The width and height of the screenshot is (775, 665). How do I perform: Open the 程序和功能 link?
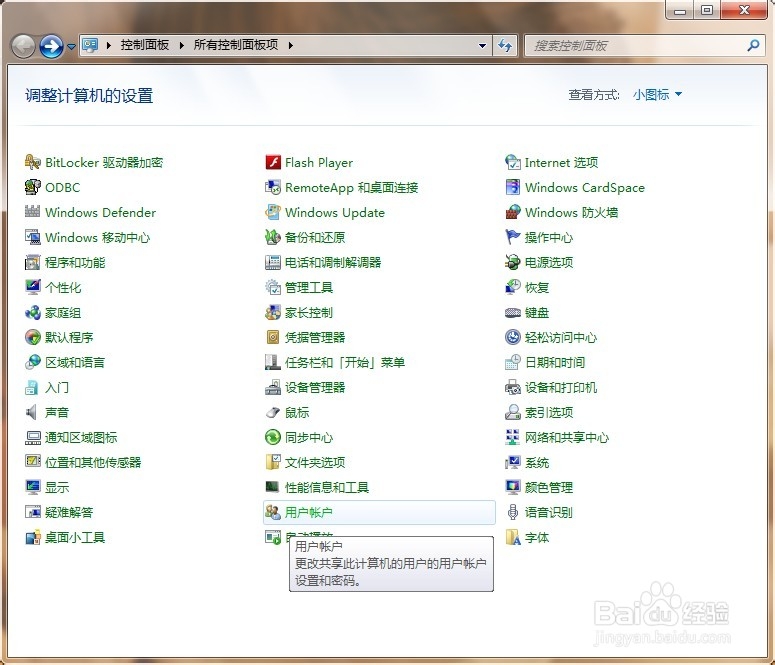click(x=75, y=263)
